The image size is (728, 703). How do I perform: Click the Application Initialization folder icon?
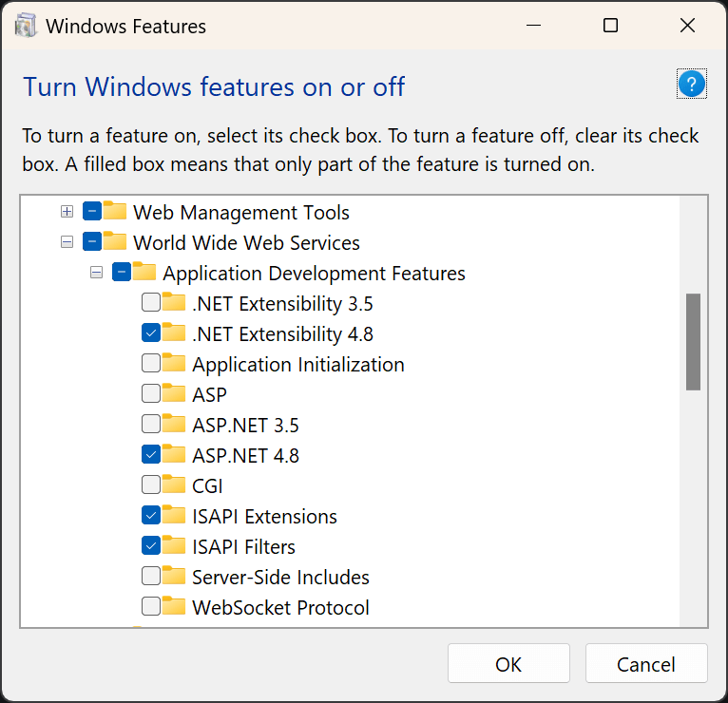coord(174,362)
